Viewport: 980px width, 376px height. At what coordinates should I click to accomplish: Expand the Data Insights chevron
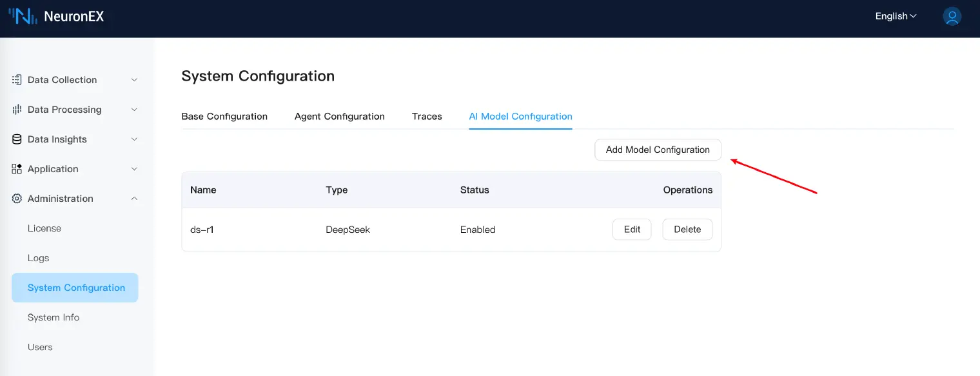click(134, 139)
